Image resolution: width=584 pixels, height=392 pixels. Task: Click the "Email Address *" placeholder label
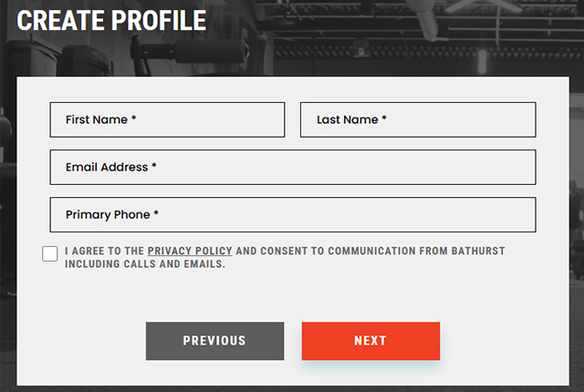click(x=111, y=168)
